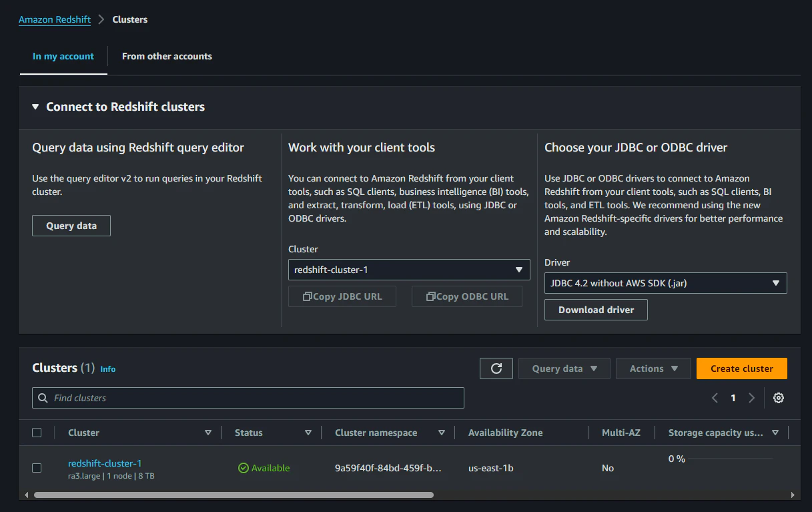Download the selected driver
The width and height of the screenshot is (812, 512).
pyautogui.click(x=596, y=310)
